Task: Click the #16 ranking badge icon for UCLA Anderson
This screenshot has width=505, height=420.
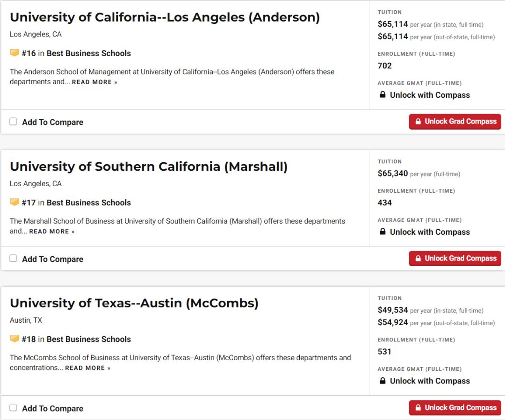Action: (14, 52)
